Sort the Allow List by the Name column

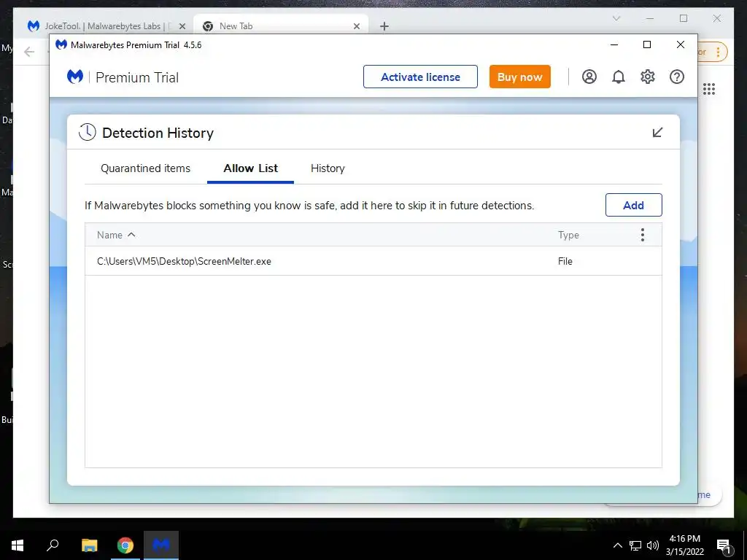116,235
